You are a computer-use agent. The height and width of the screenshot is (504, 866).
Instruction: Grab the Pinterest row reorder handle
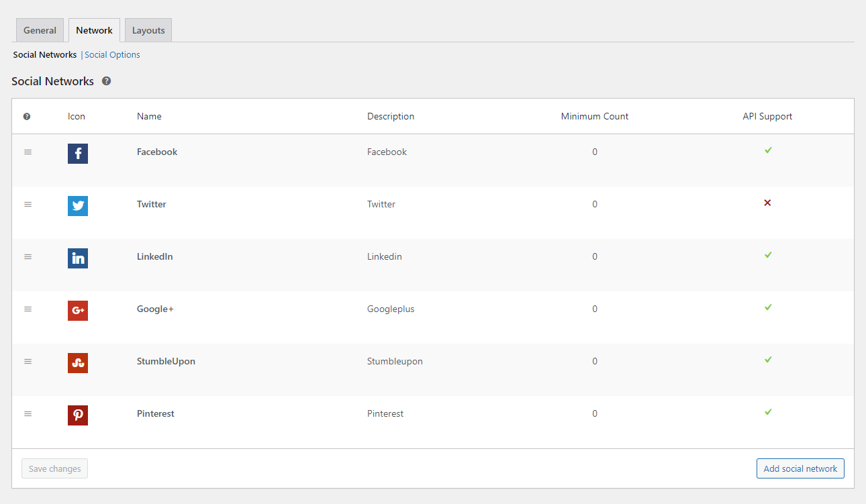click(x=28, y=413)
